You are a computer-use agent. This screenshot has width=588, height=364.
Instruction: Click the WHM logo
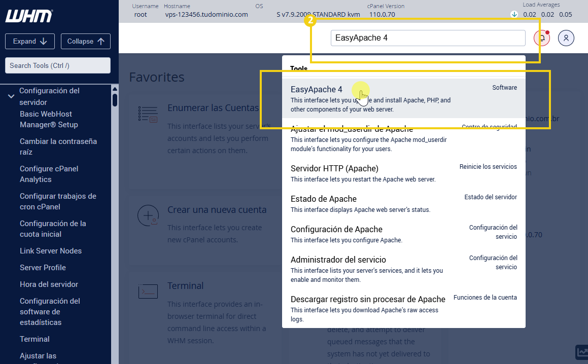[x=29, y=16]
